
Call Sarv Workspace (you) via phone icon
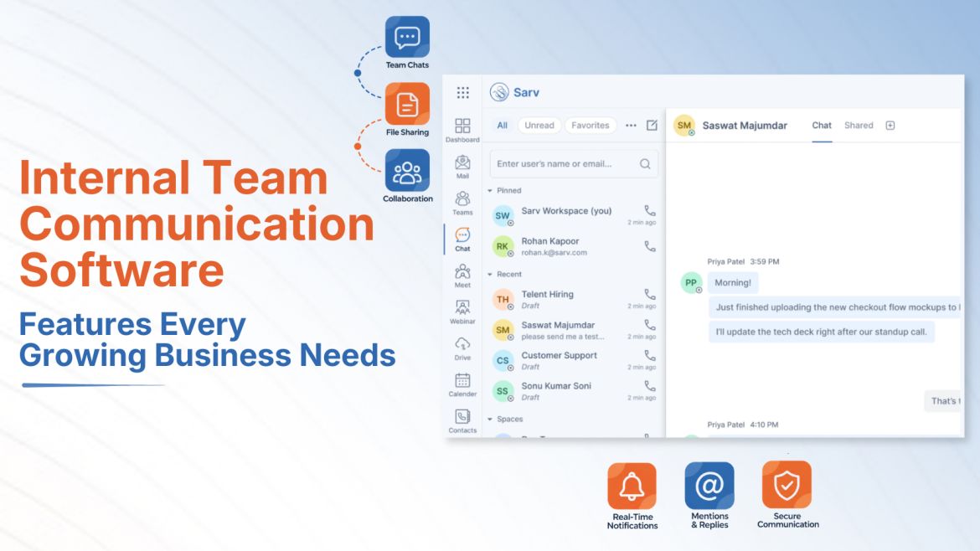pos(650,211)
